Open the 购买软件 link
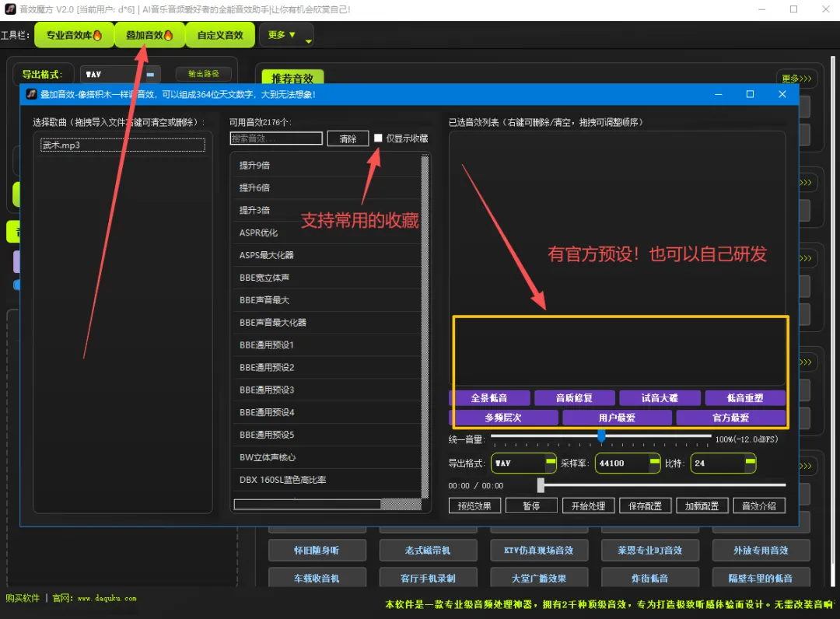The height and width of the screenshot is (619, 840). coord(23,598)
